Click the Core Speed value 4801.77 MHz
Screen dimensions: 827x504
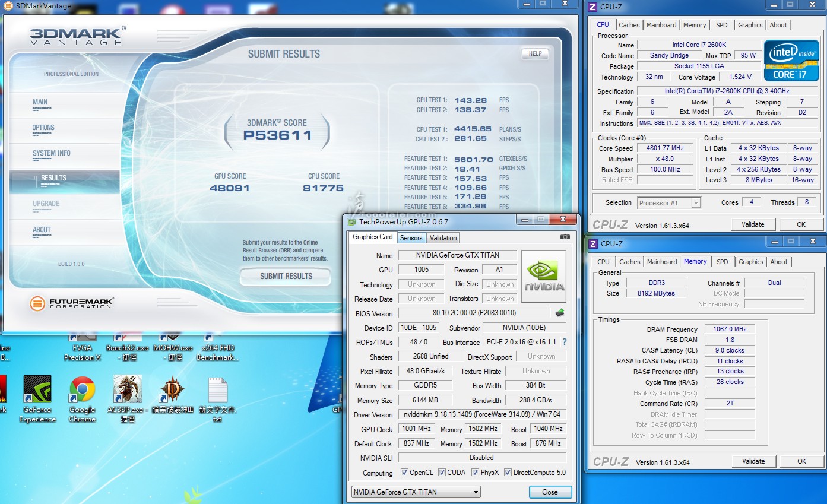pos(666,148)
